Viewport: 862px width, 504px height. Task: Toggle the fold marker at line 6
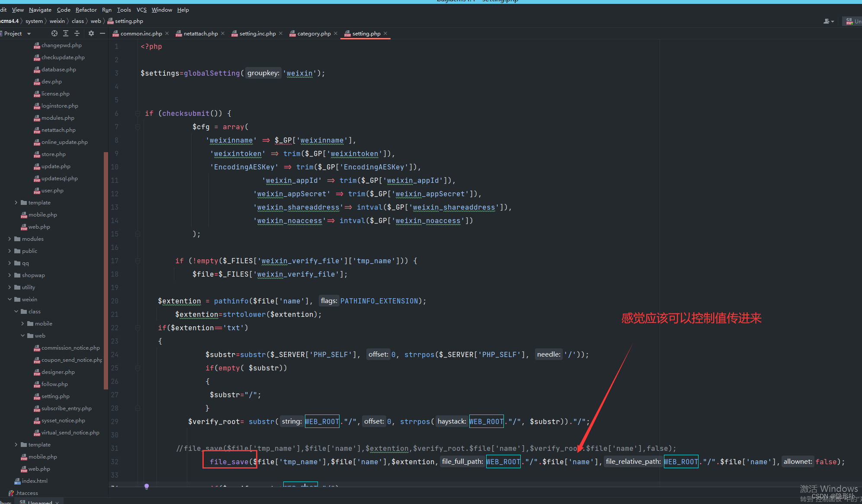(138, 114)
